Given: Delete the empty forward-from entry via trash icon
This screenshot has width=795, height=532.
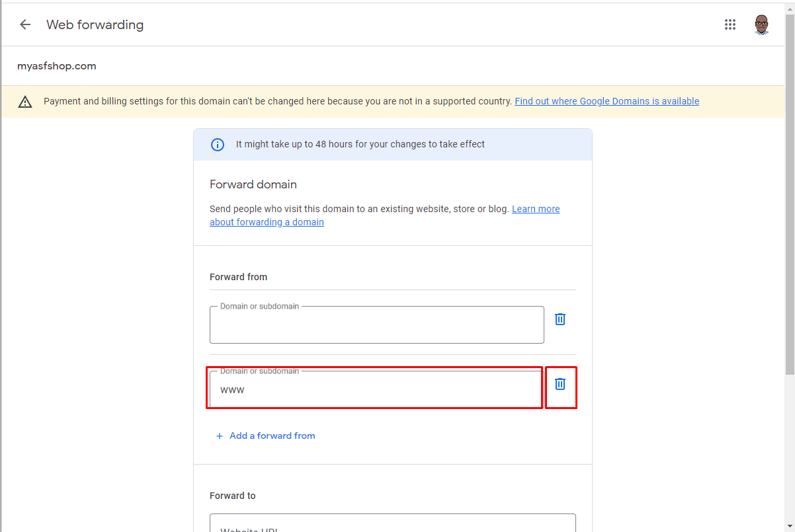Looking at the screenshot, I should (x=560, y=319).
